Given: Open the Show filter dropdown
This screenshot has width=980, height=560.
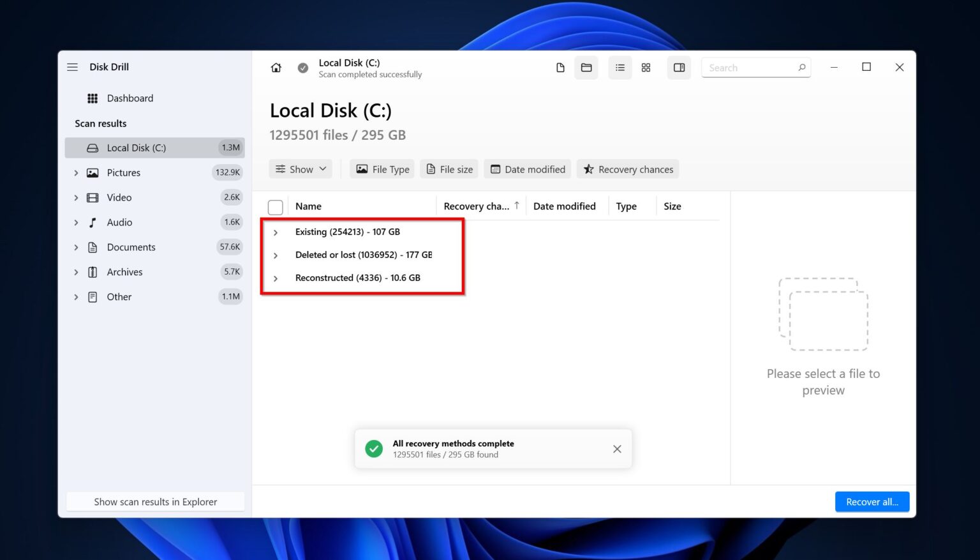Looking at the screenshot, I should (x=300, y=169).
